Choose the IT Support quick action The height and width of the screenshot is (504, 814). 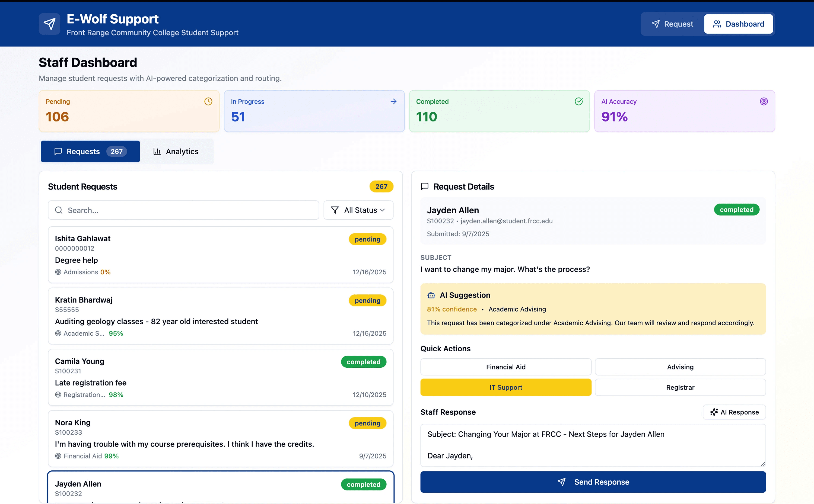click(505, 387)
